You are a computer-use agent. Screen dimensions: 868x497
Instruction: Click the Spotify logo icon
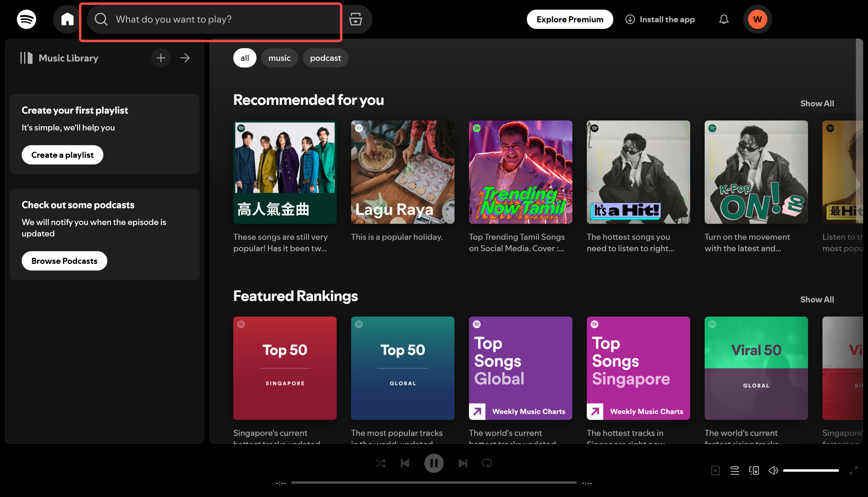pos(26,19)
